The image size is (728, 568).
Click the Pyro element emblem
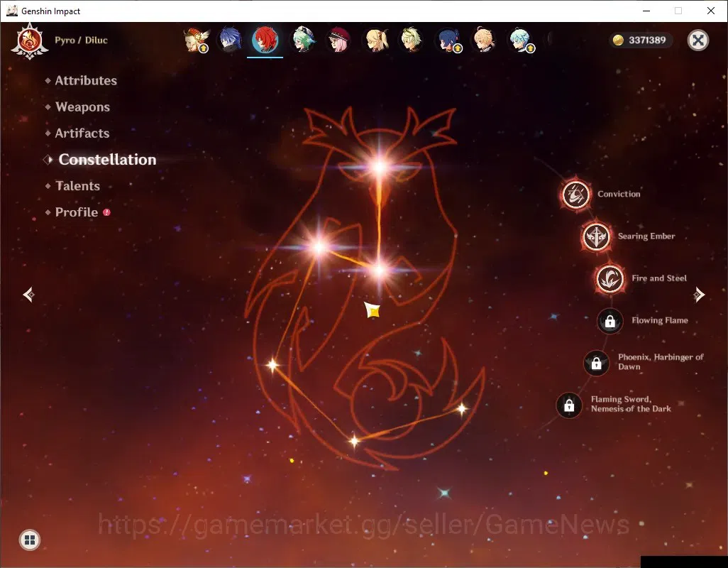click(30, 41)
